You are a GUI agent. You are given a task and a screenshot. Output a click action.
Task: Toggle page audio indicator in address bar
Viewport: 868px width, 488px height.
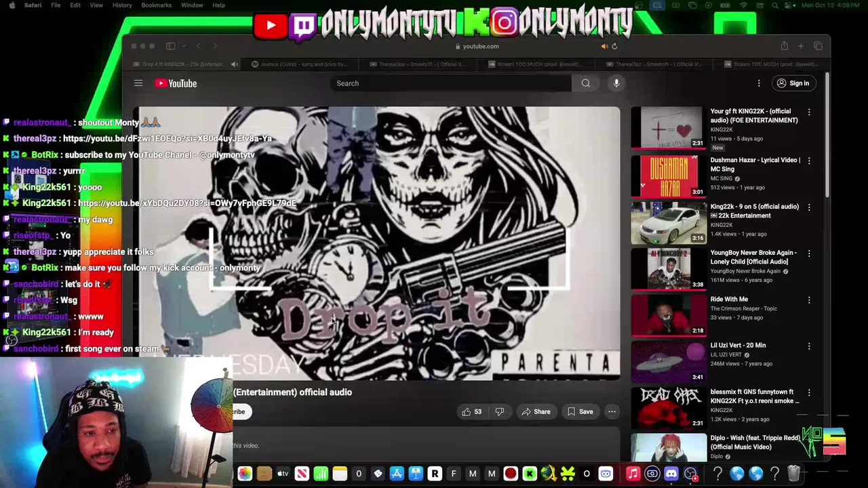[604, 46]
